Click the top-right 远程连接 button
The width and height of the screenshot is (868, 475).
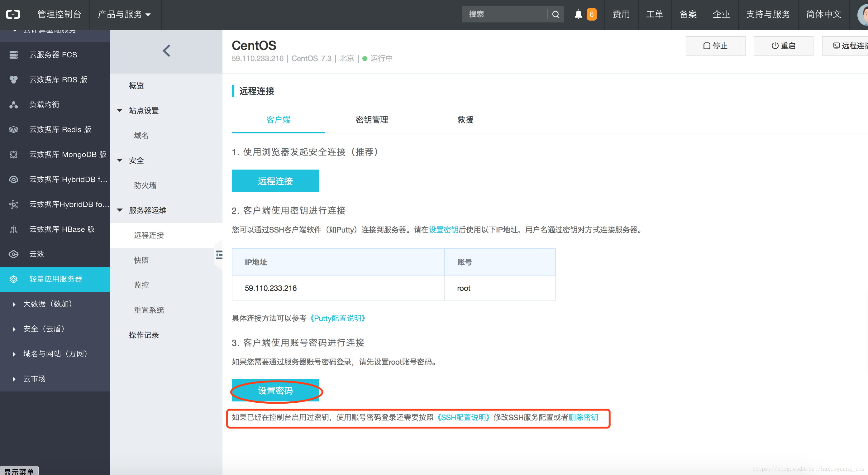tap(845, 46)
